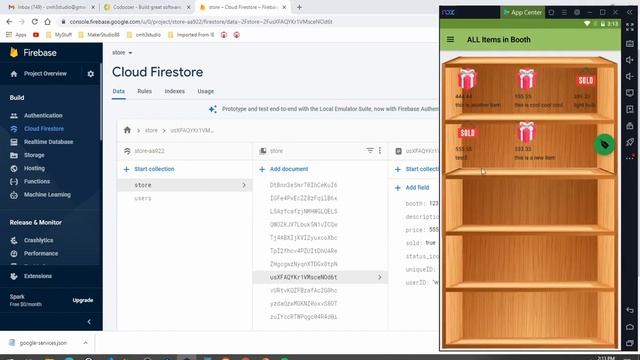
Task: Switch to the Gmail Inbox browser tab
Action: (x=51, y=7)
